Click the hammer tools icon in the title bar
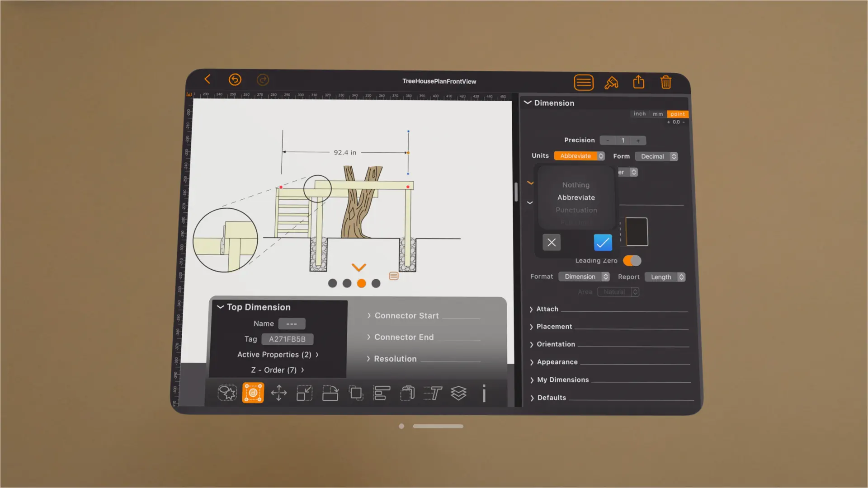The image size is (868, 488). (611, 82)
